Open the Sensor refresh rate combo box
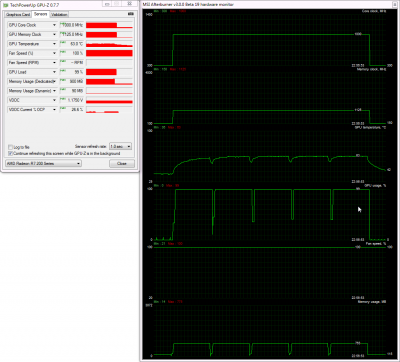This screenshot has width=400, height=362. click(x=121, y=146)
